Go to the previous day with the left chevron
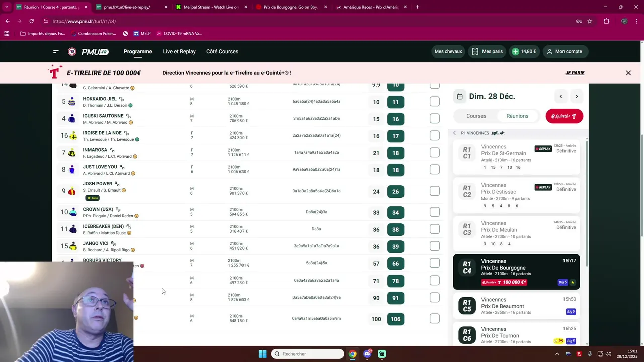This screenshot has height=362, width=644. (x=561, y=96)
